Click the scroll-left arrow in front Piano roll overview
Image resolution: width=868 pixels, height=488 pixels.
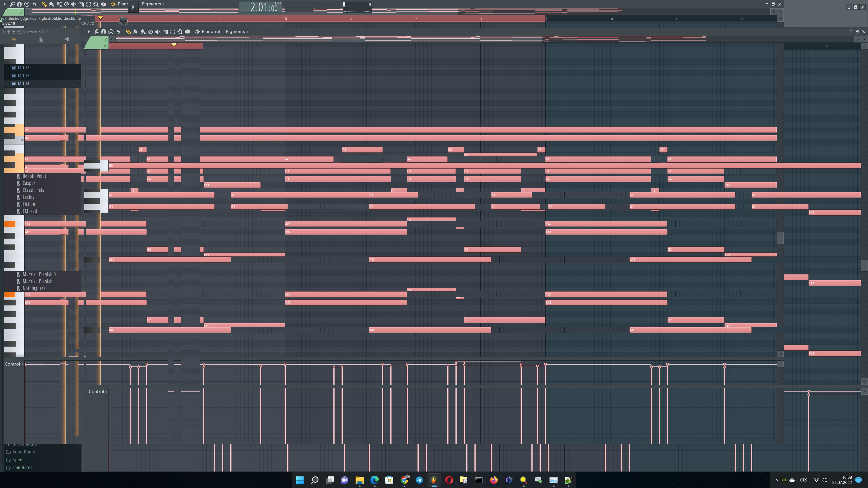point(112,39)
